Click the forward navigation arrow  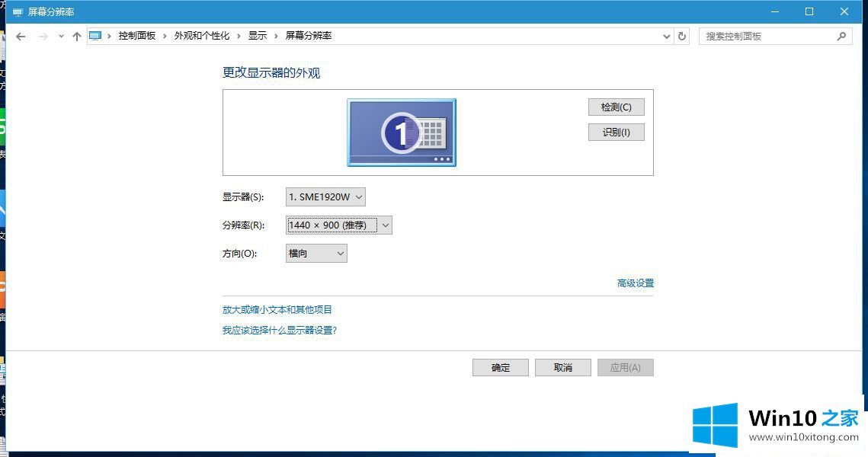click(43, 37)
